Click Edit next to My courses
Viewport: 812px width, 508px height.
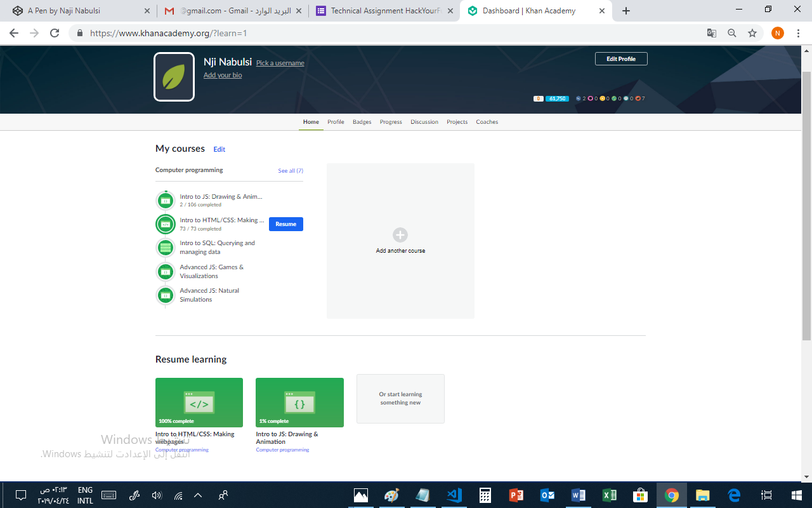pyautogui.click(x=219, y=149)
